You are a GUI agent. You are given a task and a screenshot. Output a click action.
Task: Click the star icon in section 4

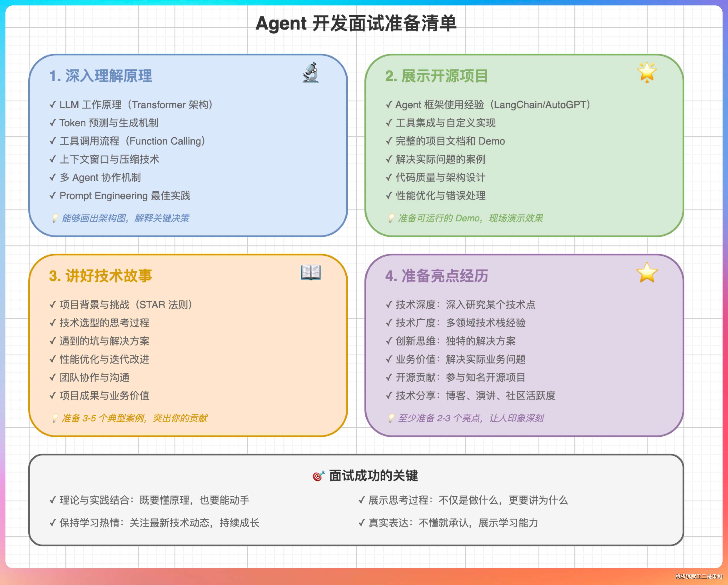(647, 272)
